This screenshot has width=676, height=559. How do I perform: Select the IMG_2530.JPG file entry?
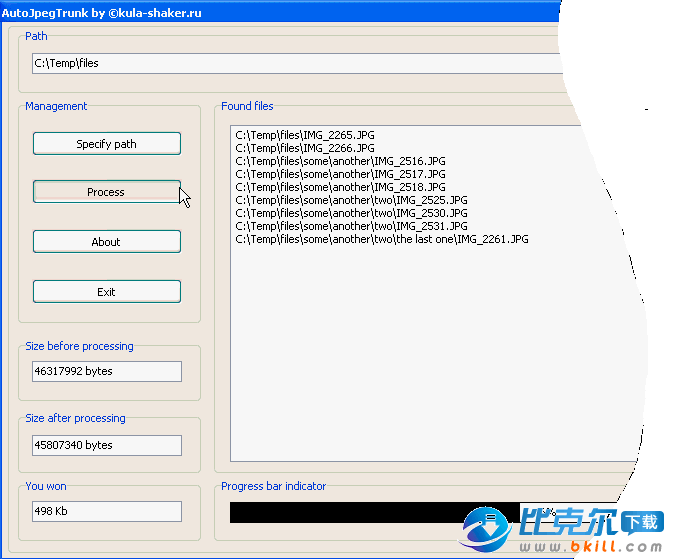click(351, 213)
